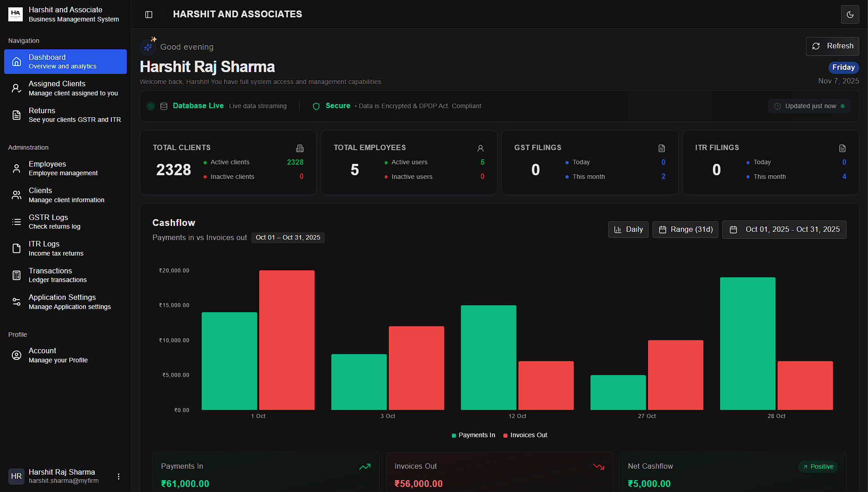This screenshot has width=868, height=492.
Task: Switch chart view to Daily mode
Action: pyautogui.click(x=628, y=230)
